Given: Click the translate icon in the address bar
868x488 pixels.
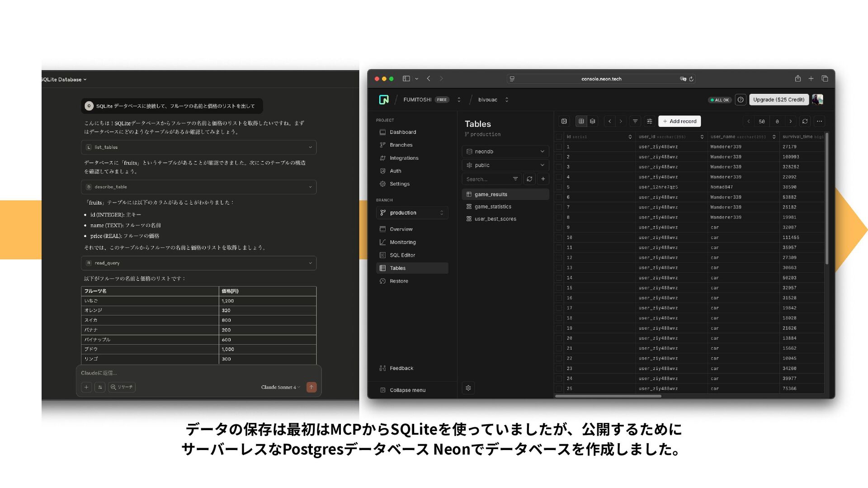Looking at the screenshot, I should click(683, 79).
